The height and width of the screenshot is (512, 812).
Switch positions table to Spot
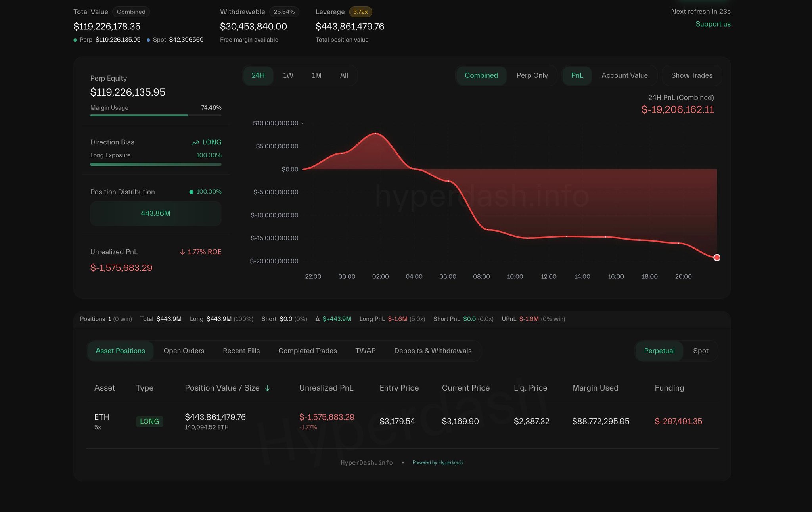(700, 351)
